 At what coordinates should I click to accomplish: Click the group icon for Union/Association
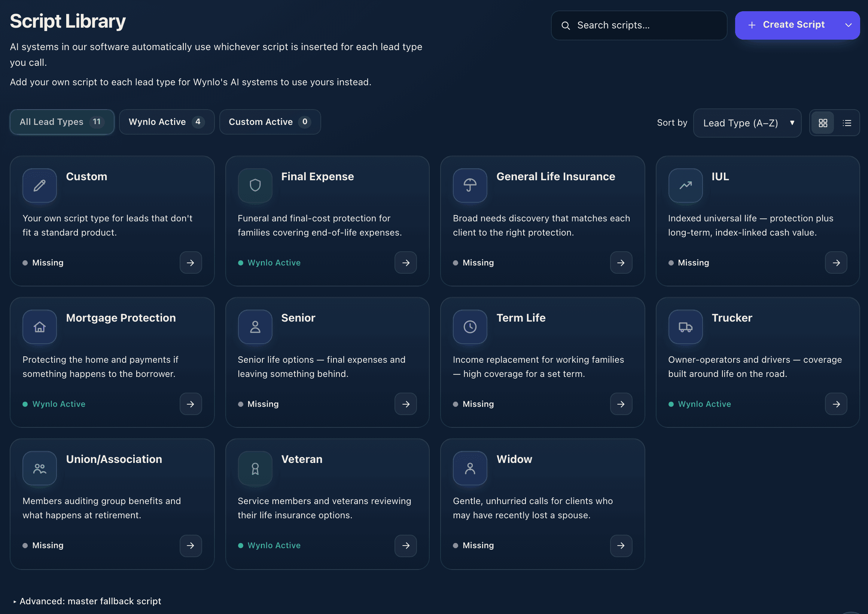pos(39,469)
